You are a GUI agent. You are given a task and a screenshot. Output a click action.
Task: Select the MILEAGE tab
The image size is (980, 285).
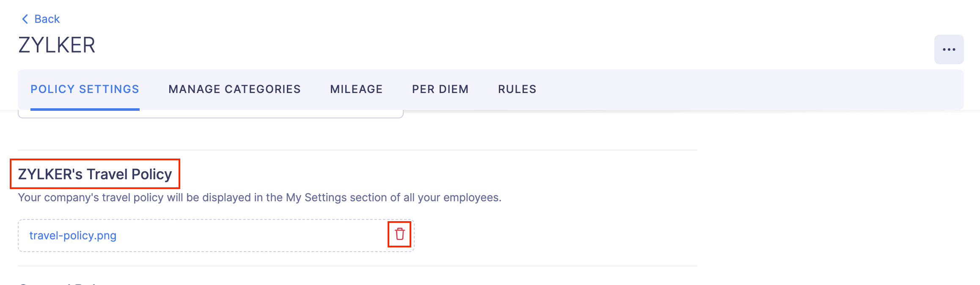[356, 89]
